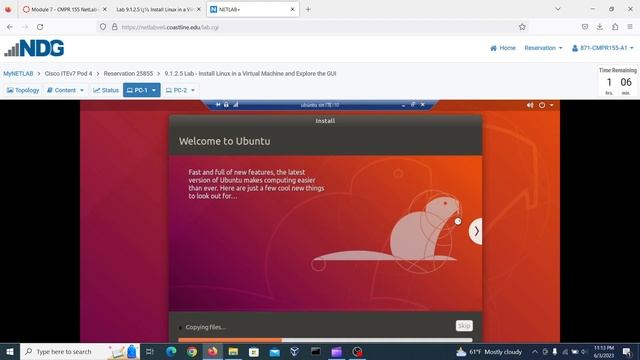Click the lock icon on remote viewer bar

click(226, 105)
